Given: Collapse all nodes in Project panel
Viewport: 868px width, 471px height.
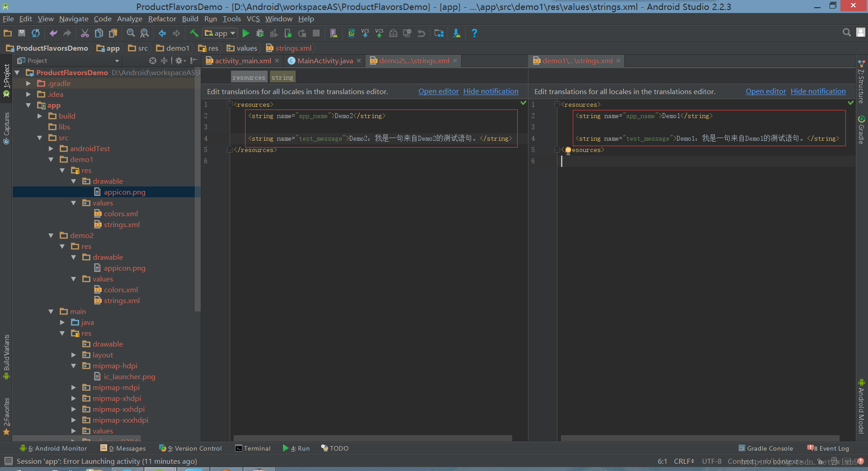Looking at the screenshot, I should pyautogui.click(x=164, y=61).
